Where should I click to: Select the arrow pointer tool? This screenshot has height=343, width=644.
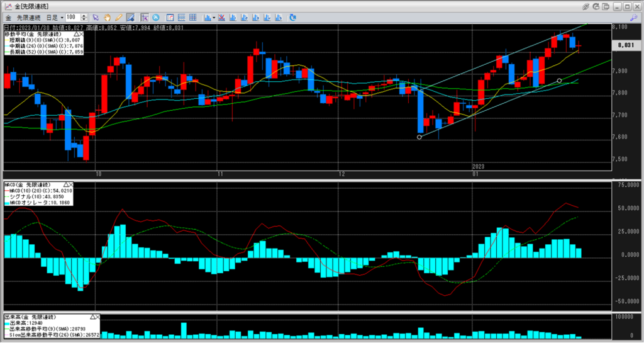click(96, 17)
